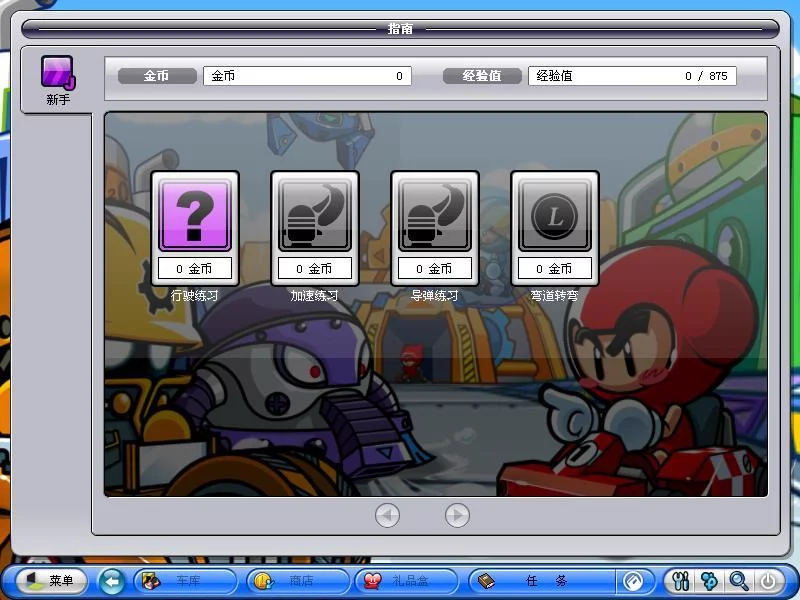The height and width of the screenshot is (600, 800).
Task: Click the 行驶练习 caption text
Action: pos(194,295)
